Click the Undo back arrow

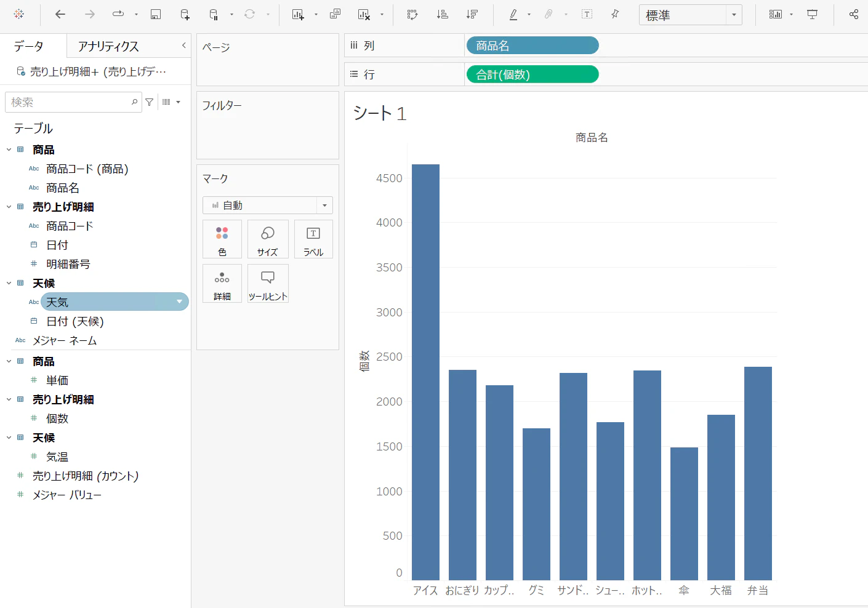[x=60, y=14]
